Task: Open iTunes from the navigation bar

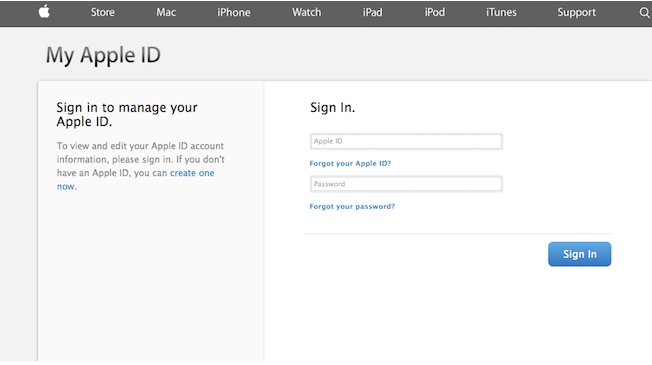Action: tap(501, 12)
